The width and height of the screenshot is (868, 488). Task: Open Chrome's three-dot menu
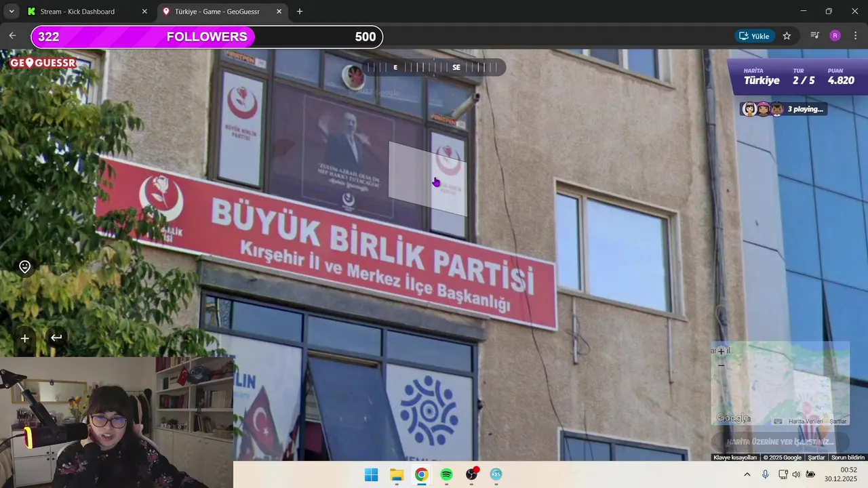[x=855, y=36]
